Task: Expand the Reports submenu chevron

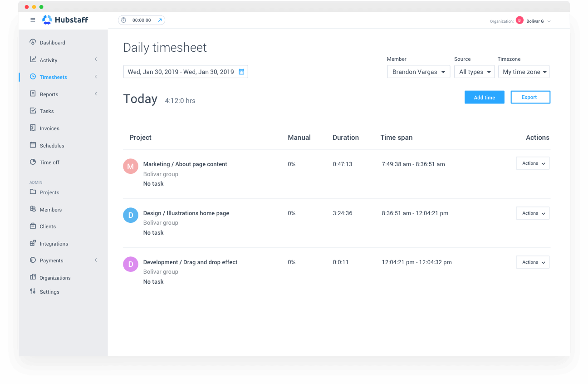Action: click(x=95, y=94)
